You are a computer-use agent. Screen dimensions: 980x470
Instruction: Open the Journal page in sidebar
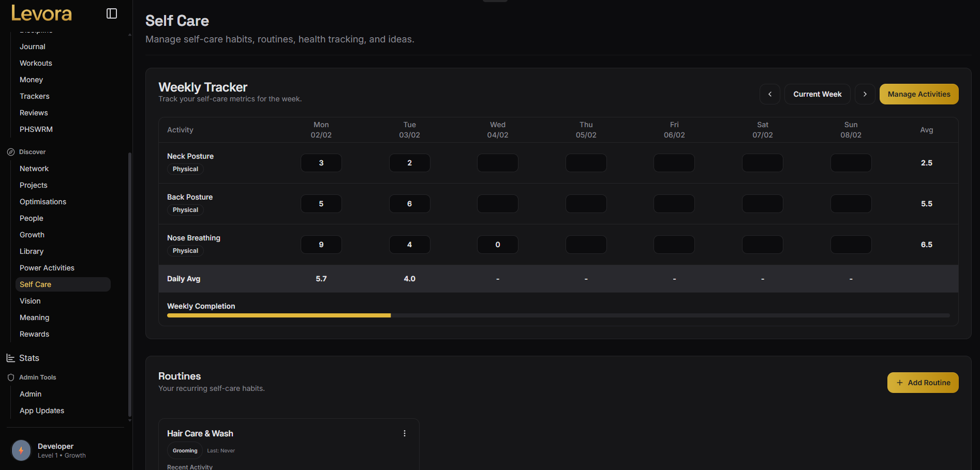coord(33,47)
